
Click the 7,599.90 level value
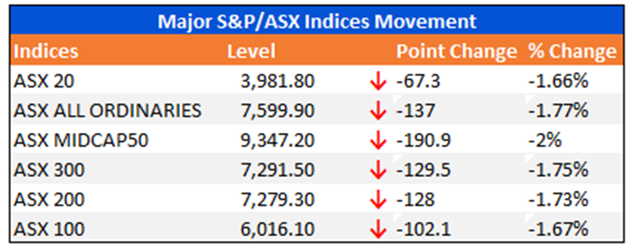click(x=278, y=111)
